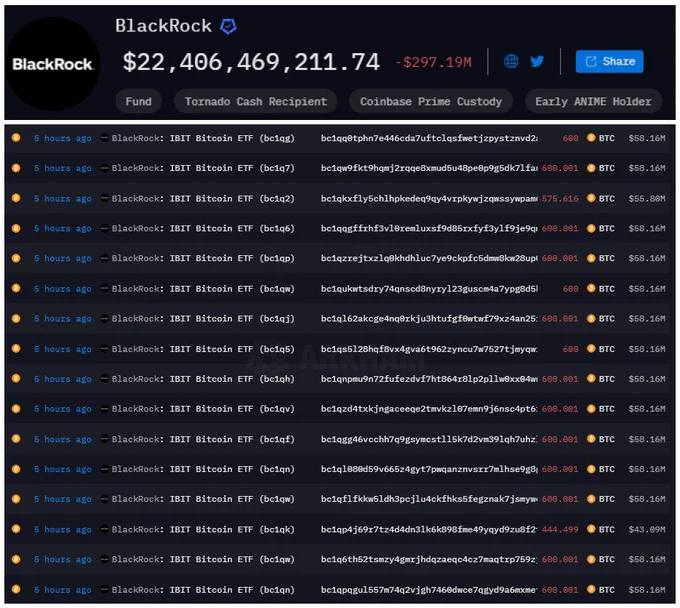Open BlackRock's Twitter bird icon
Image resolution: width=680 pixels, height=608 pixels.
537,61
